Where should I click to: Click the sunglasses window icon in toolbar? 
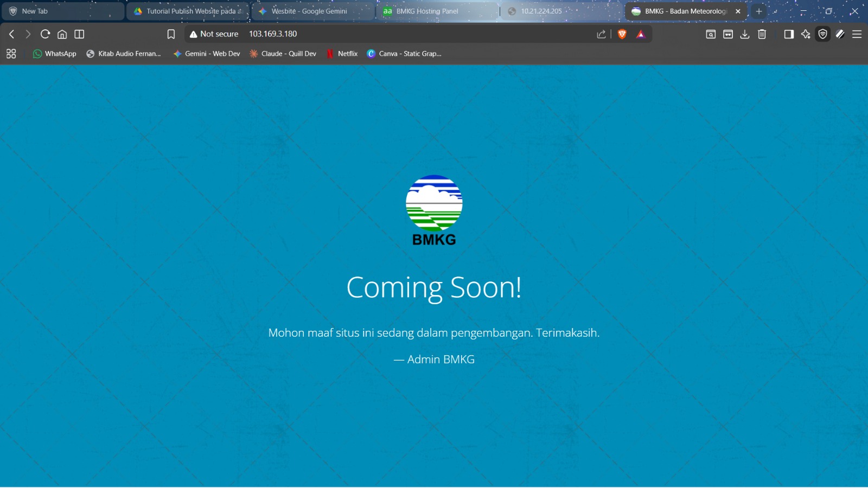728,34
